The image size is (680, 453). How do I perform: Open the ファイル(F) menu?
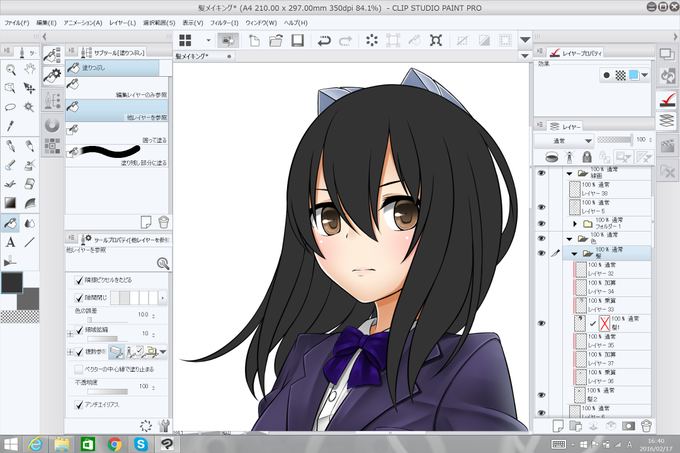(x=16, y=23)
